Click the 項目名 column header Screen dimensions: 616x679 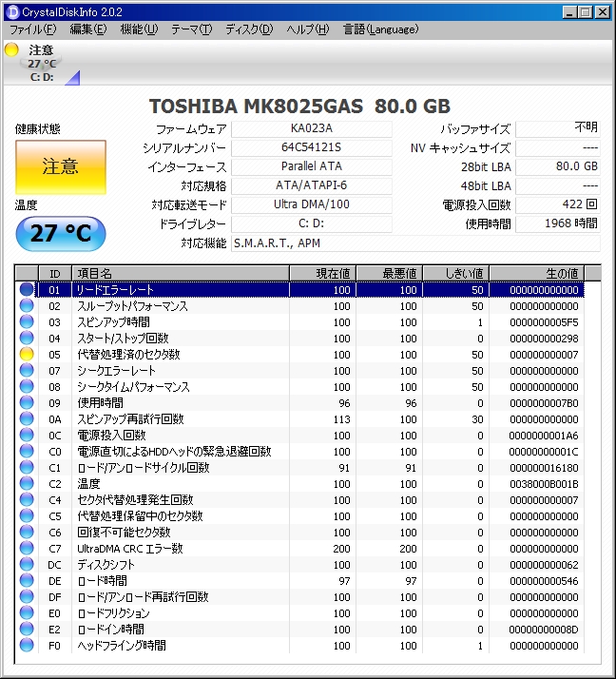[181, 274]
